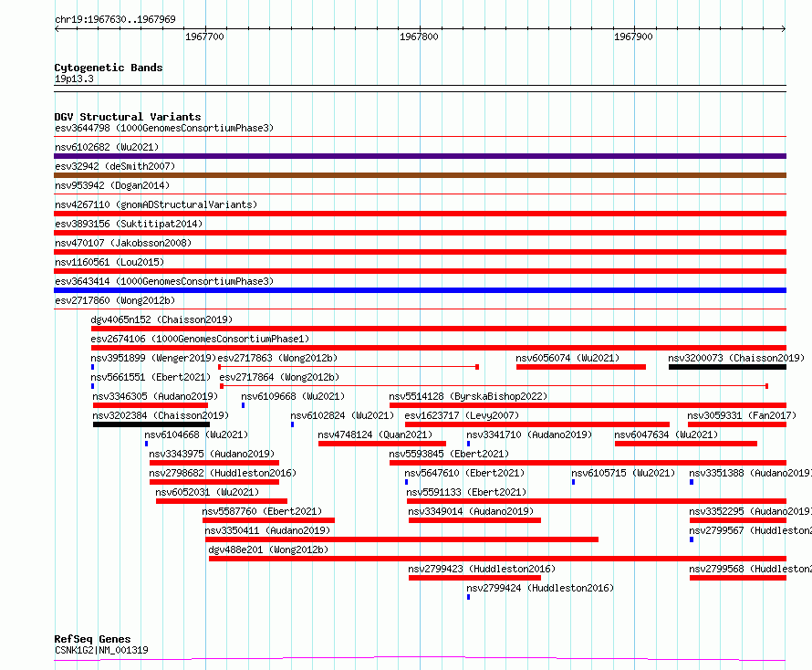Viewport: 812px width, 670px height.
Task: Click nsv6102824 (Wu2021) label
Action: coord(342,415)
